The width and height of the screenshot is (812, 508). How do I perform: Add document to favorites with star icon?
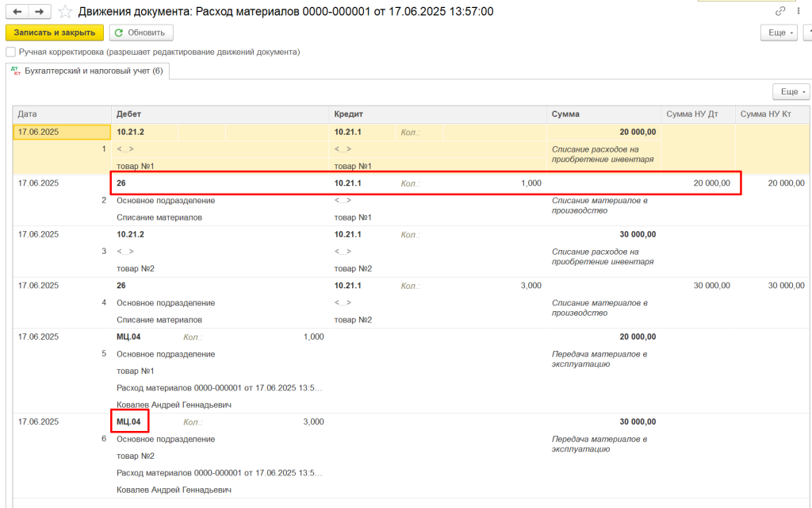click(x=65, y=12)
